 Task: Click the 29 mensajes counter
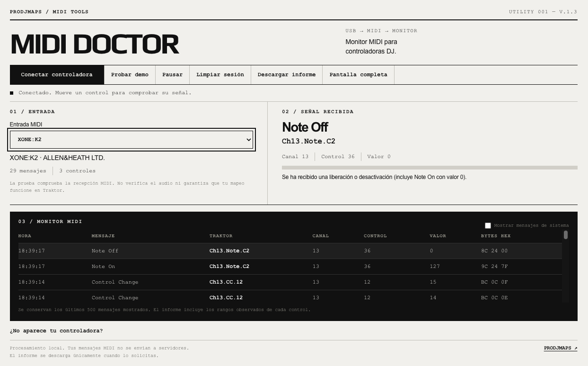pyautogui.click(x=28, y=171)
